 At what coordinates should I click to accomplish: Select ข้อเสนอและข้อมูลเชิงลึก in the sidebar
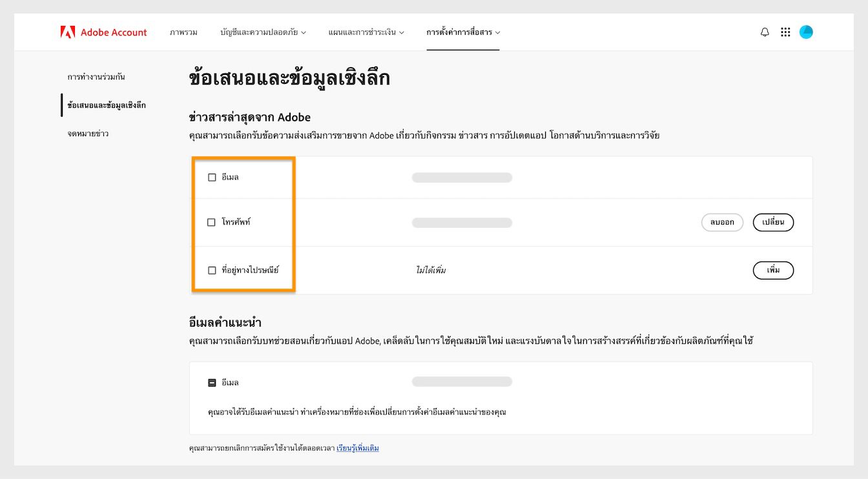105,105
